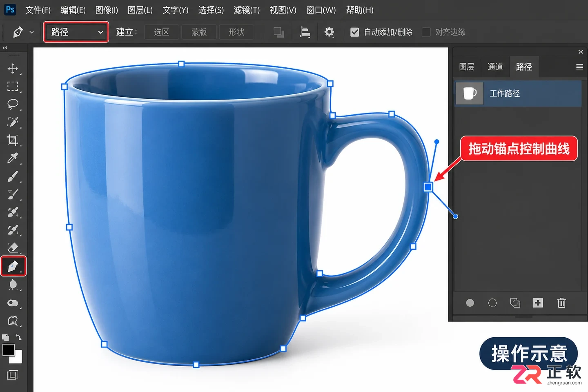Open the Paths panel flyout menu
This screenshot has height=392, width=588.
pos(579,67)
